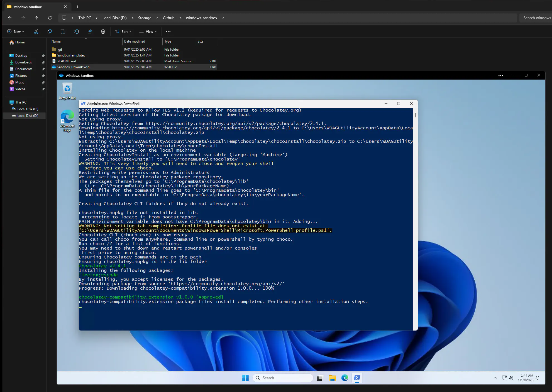Image resolution: width=552 pixels, height=392 pixels.
Task: Expand the View options dropdown
Action: [x=148, y=31]
